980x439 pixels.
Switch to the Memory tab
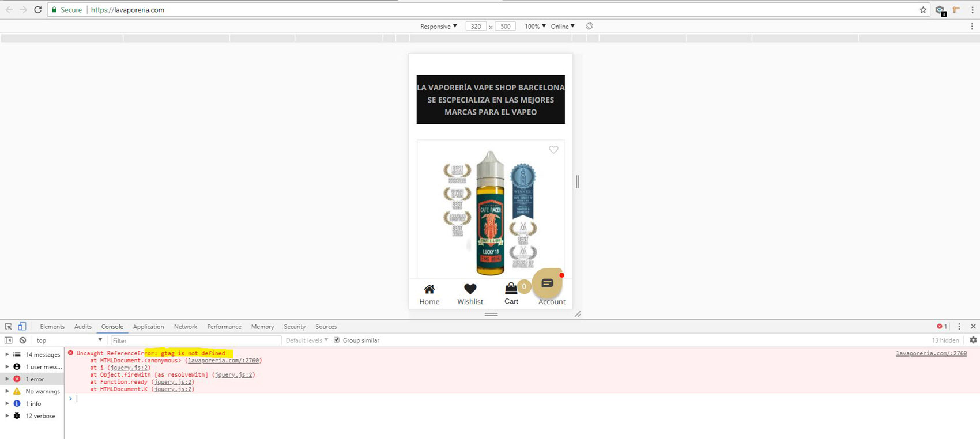click(x=262, y=327)
